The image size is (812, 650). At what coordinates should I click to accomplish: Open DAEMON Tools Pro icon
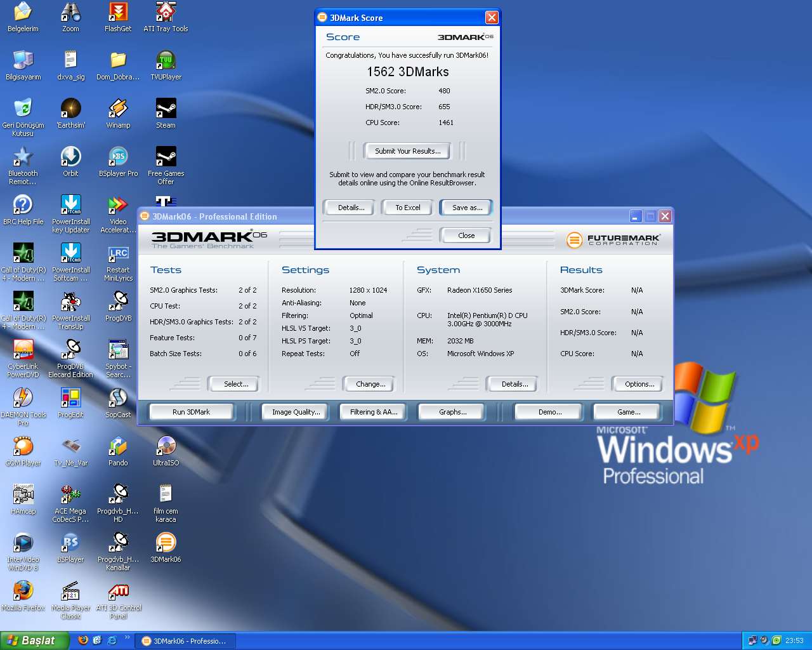23,407
